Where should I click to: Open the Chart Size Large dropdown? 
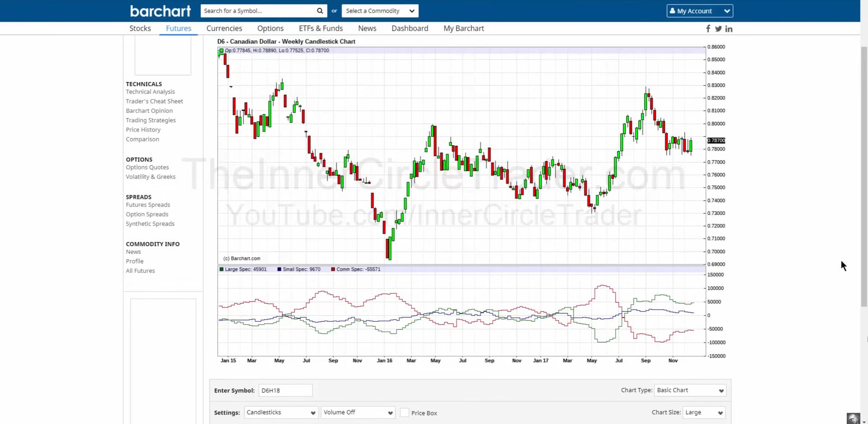click(x=703, y=412)
